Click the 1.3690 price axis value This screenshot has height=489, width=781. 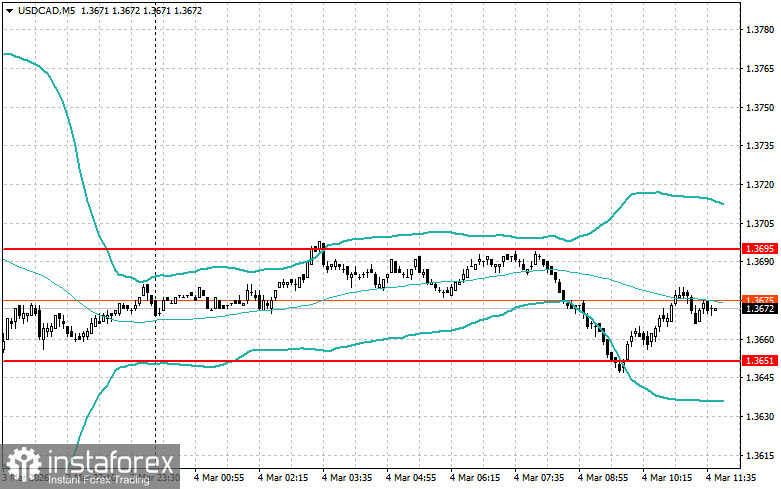click(x=760, y=262)
